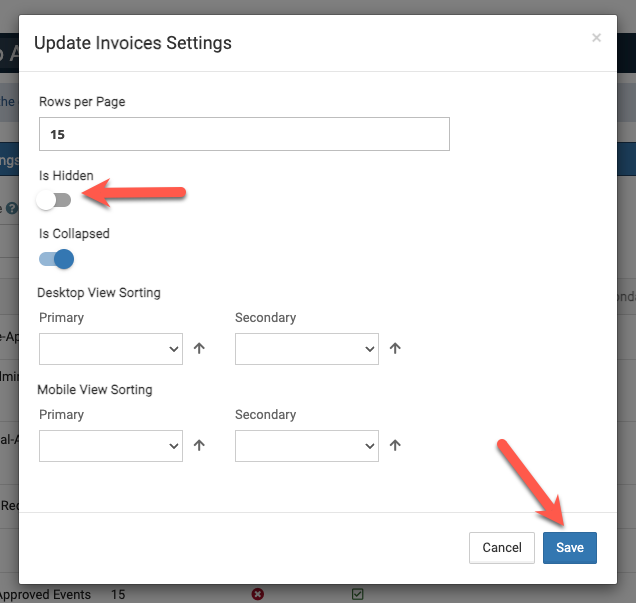This screenshot has width=636, height=603.
Task: Open Desktop View Secondary sorting dropdown
Action: (x=306, y=349)
